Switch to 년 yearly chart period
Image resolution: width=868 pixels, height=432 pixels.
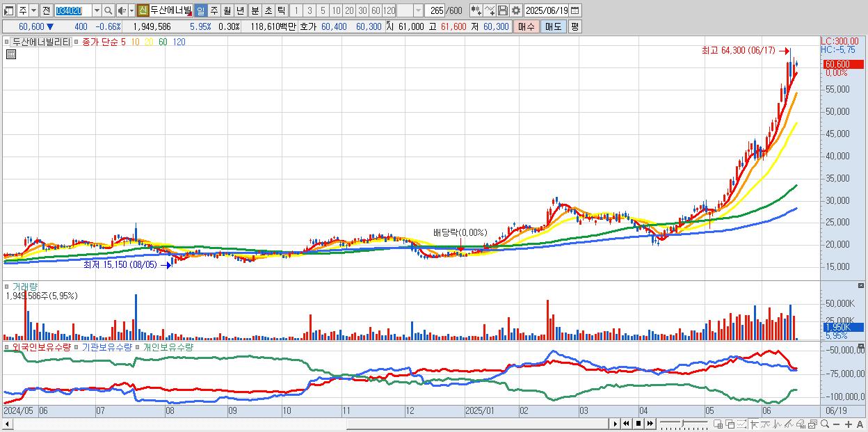(x=240, y=10)
